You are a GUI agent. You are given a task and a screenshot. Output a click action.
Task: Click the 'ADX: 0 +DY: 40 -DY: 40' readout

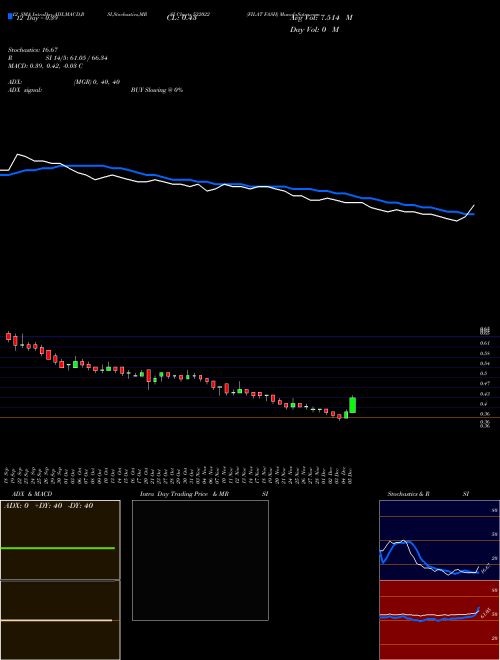[48, 506]
